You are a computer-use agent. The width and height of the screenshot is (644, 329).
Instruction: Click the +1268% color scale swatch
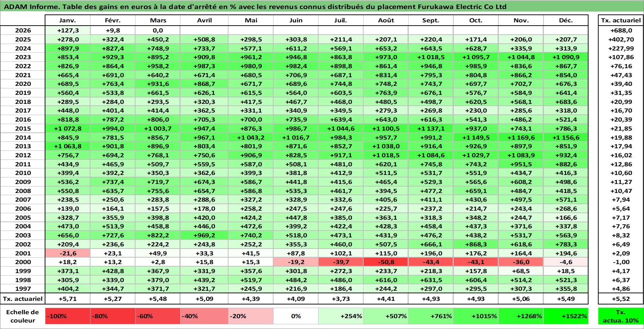pyautogui.click(x=521, y=316)
